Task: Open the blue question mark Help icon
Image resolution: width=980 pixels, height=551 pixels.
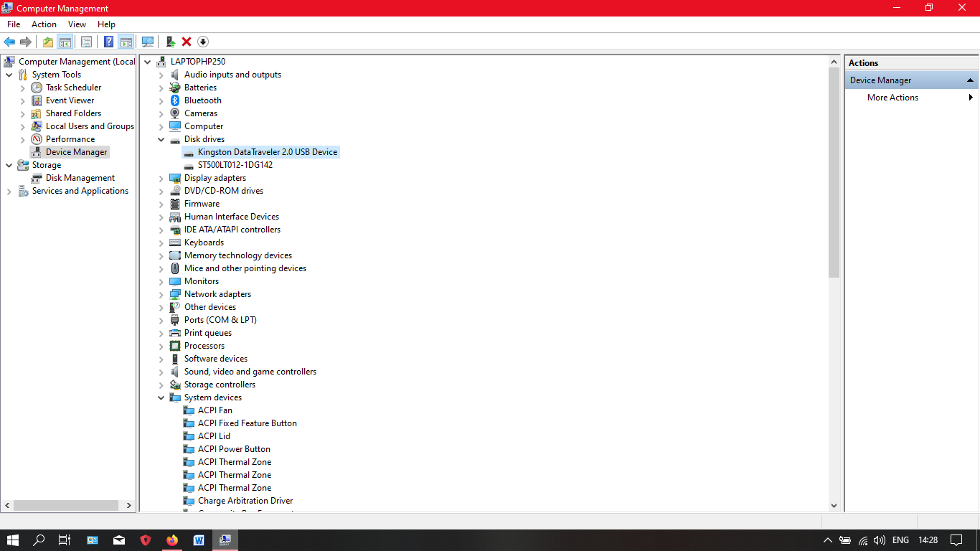Action: (108, 42)
